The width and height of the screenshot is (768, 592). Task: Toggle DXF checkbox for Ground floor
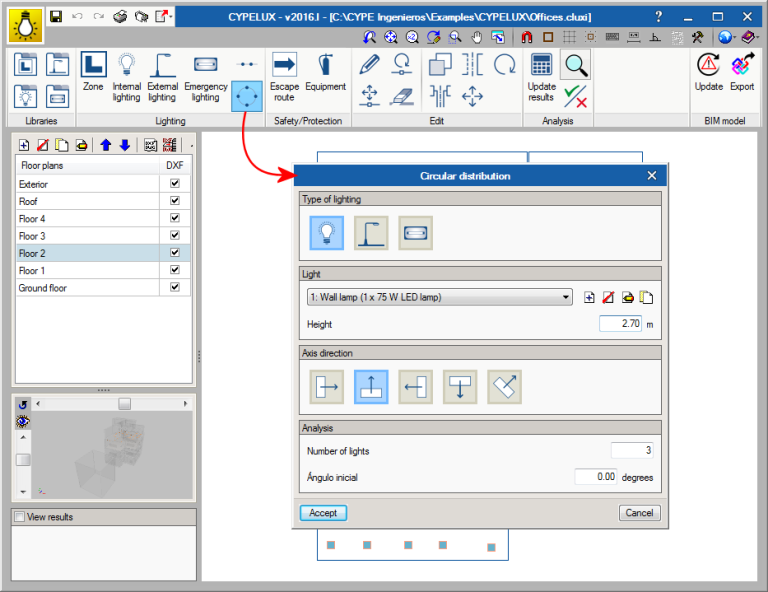pos(174,287)
